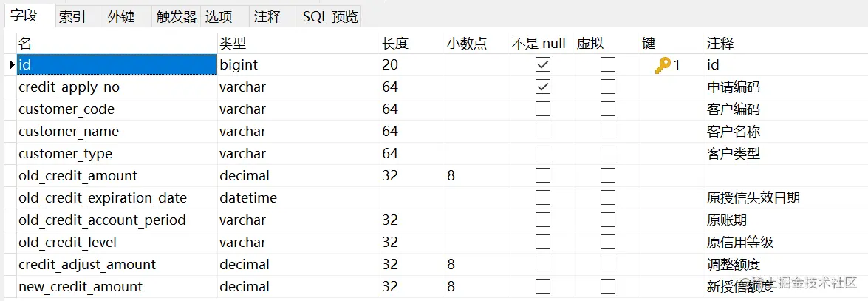Uncheck 不是 null for credit_apply_no
This screenshot has height=301, width=868.
pyautogui.click(x=543, y=87)
